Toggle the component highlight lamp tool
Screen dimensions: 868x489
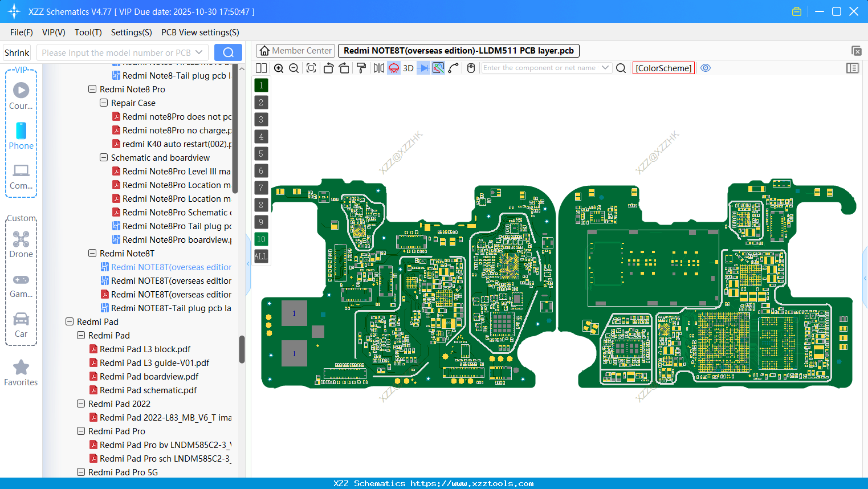point(393,68)
